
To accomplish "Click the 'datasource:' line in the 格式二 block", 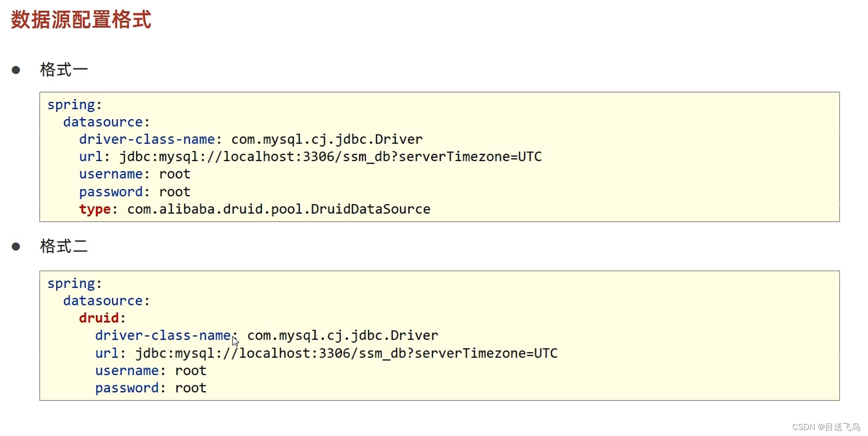I will tap(106, 301).
